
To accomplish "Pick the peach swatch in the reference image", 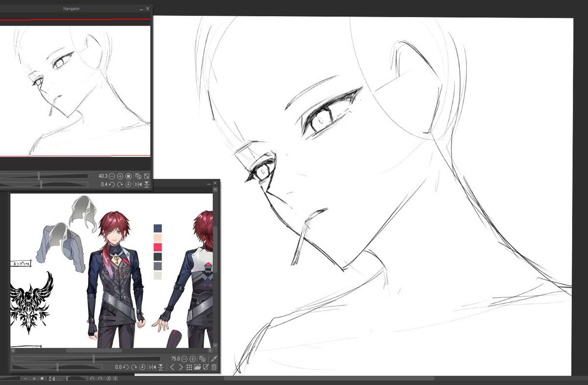I will tap(158, 238).
